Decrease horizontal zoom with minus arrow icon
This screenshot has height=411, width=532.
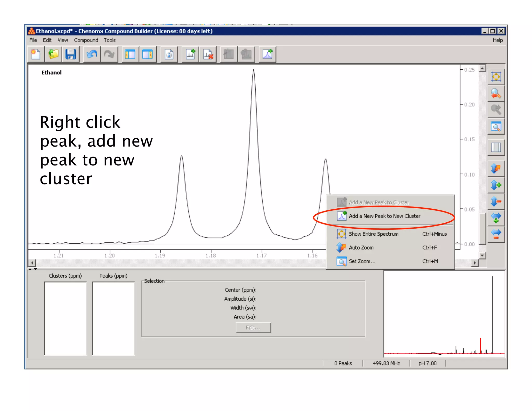(496, 234)
